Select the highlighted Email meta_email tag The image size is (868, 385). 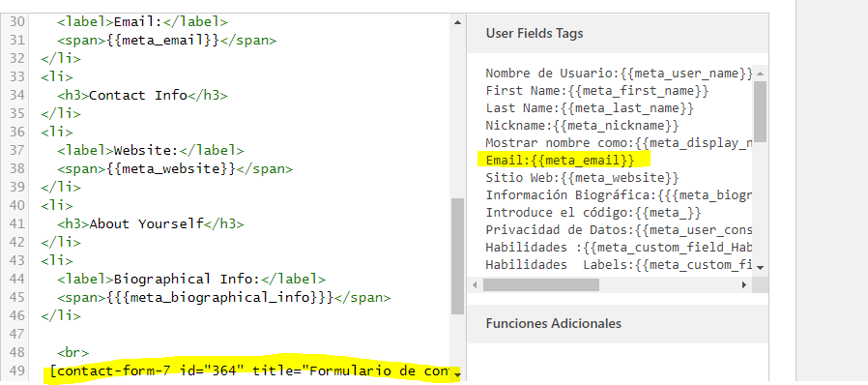point(560,161)
